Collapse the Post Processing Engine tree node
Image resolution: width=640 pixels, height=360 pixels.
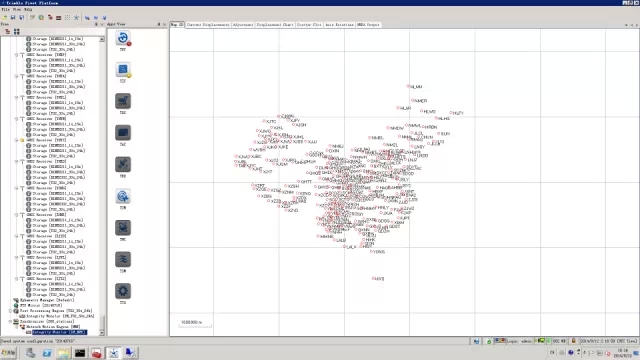[10, 311]
